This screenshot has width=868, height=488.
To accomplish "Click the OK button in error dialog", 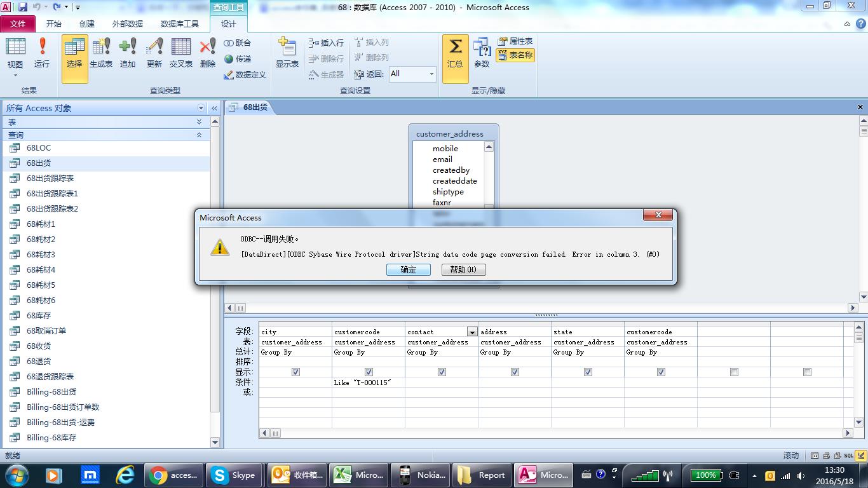I will (409, 269).
